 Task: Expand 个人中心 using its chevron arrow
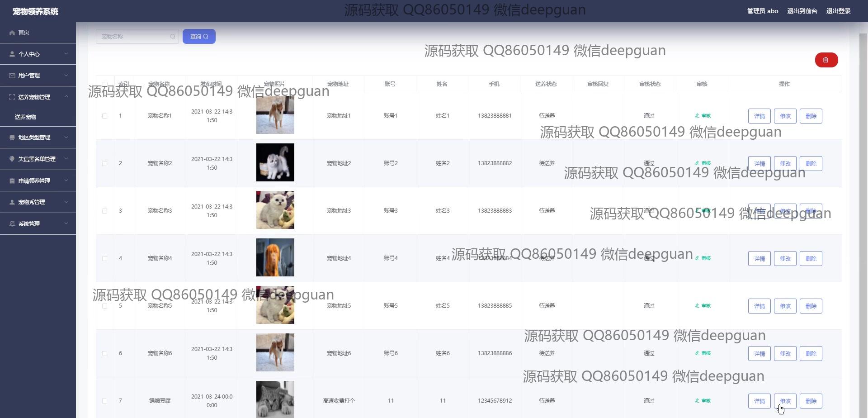pyautogui.click(x=66, y=54)
